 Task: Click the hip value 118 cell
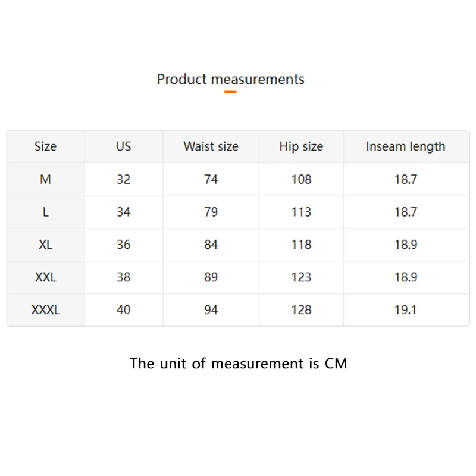click(x=301, y=245)
